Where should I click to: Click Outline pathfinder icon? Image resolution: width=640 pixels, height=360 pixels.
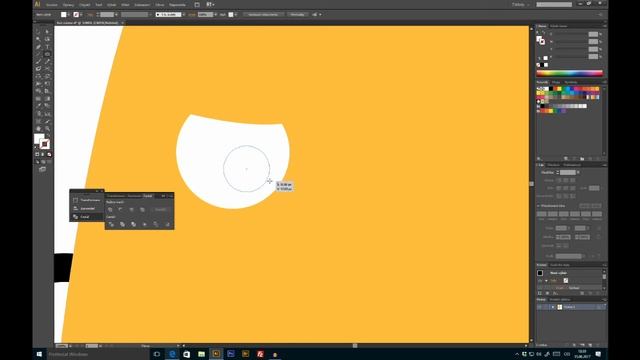(x=156, y=224)
